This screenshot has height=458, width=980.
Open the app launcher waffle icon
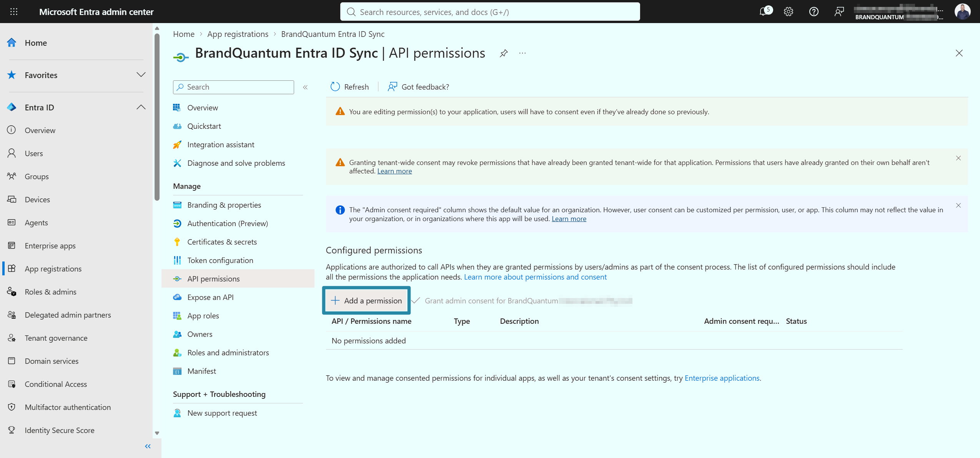[x=14, y=12]
